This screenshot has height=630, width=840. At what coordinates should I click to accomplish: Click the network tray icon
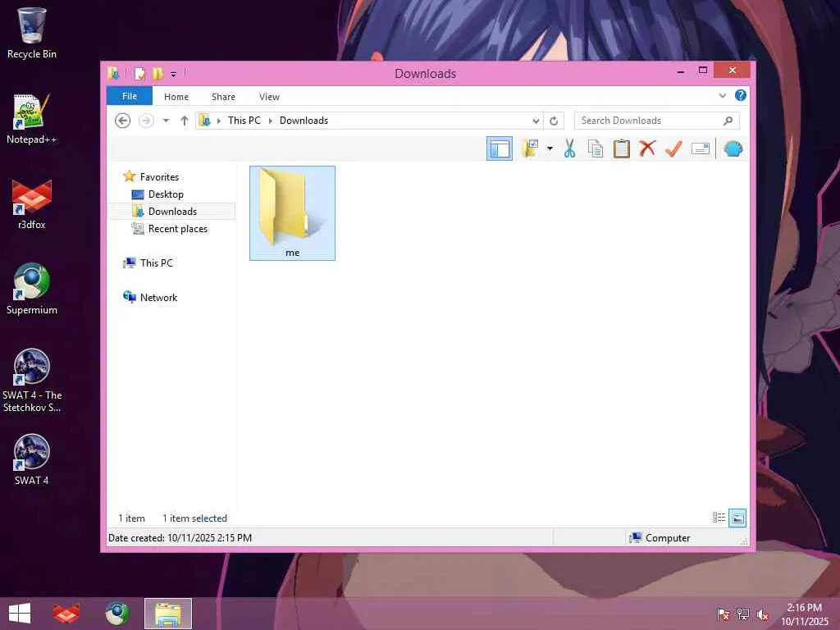[x=743, y=614]
